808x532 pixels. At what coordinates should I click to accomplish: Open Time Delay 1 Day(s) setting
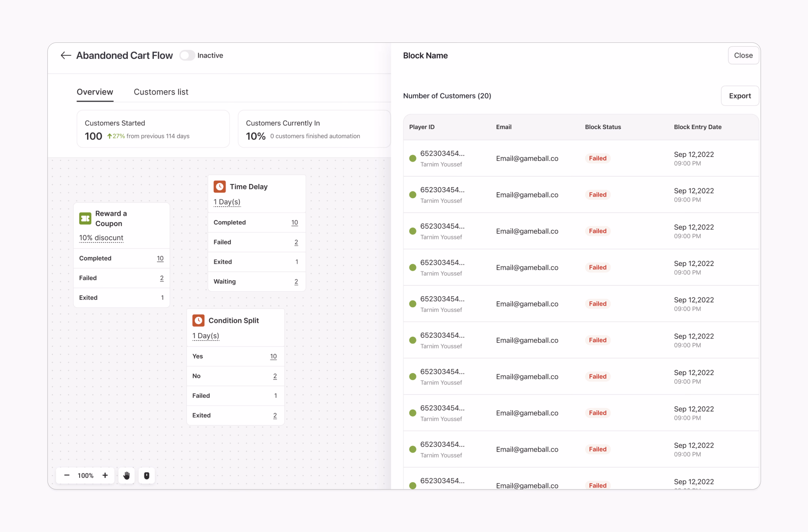point(227,202)
